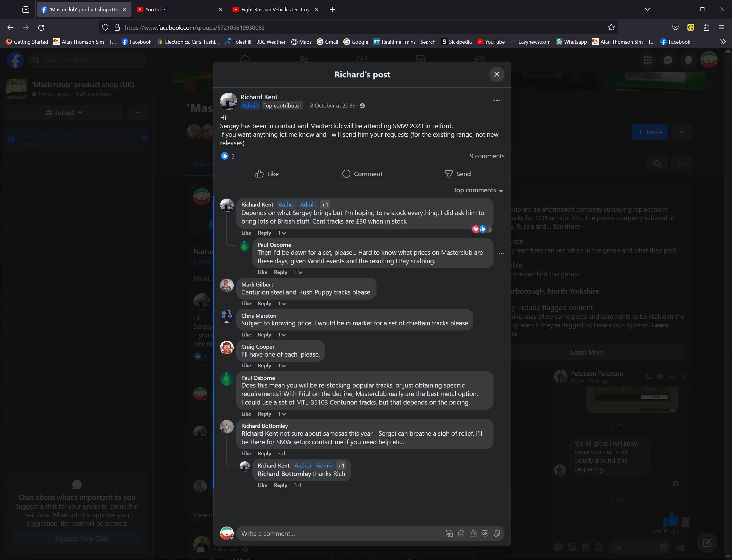Click in the Write a comment field
732x560 pixels.
340,533
